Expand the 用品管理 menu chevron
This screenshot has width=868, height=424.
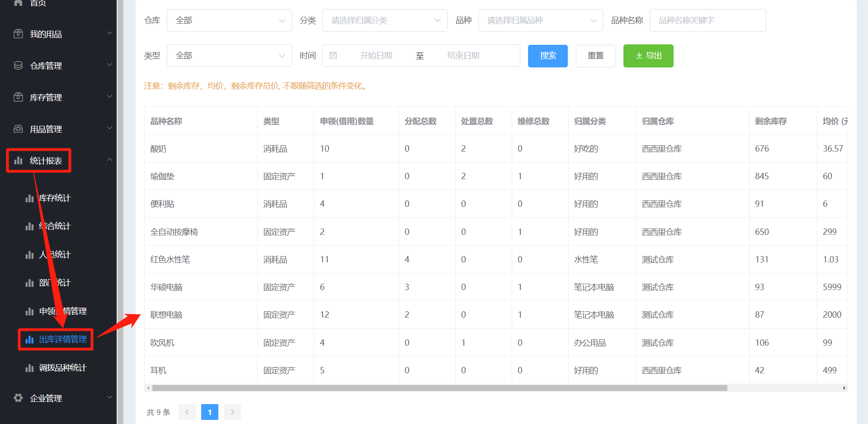click(x=109, y=128)
